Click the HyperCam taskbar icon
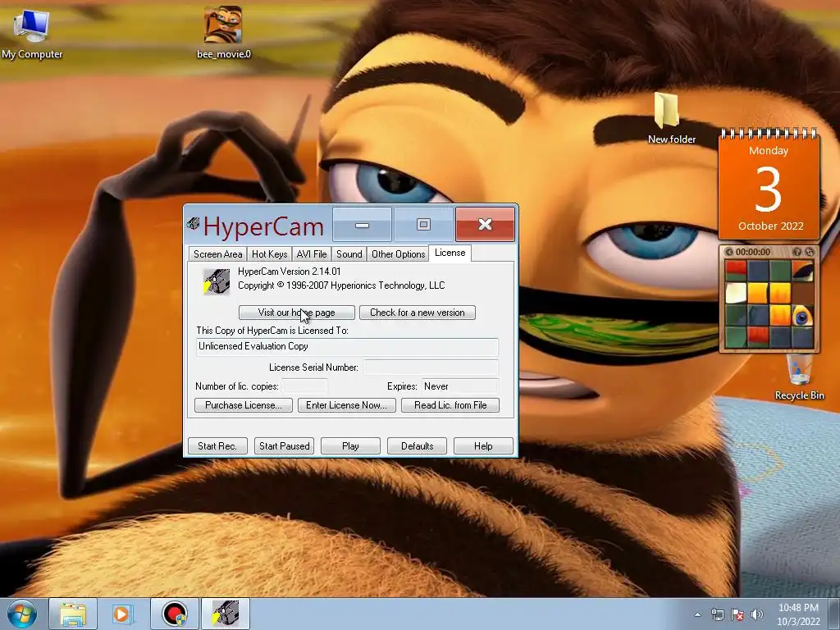The height and width of the screenshot is (630, 840). click(226, 614)
